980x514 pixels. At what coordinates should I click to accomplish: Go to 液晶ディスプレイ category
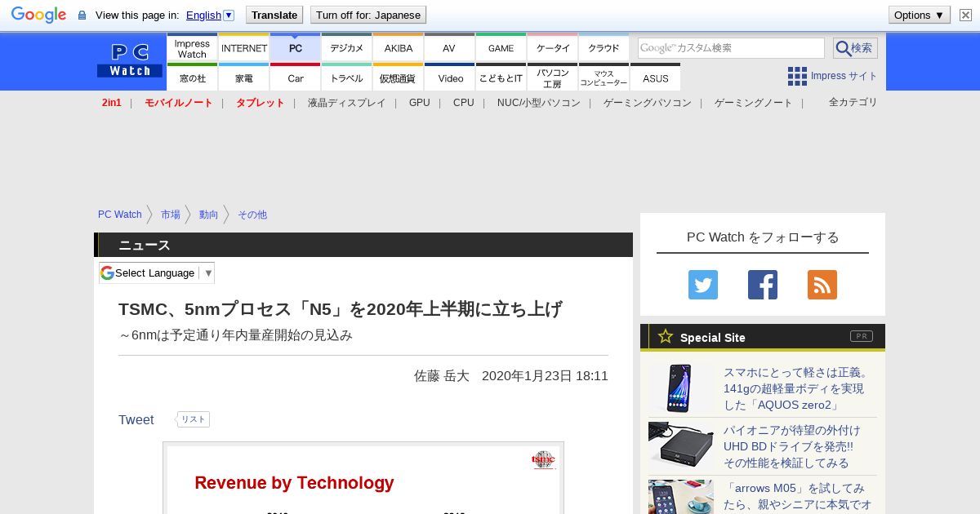point(347,103)
